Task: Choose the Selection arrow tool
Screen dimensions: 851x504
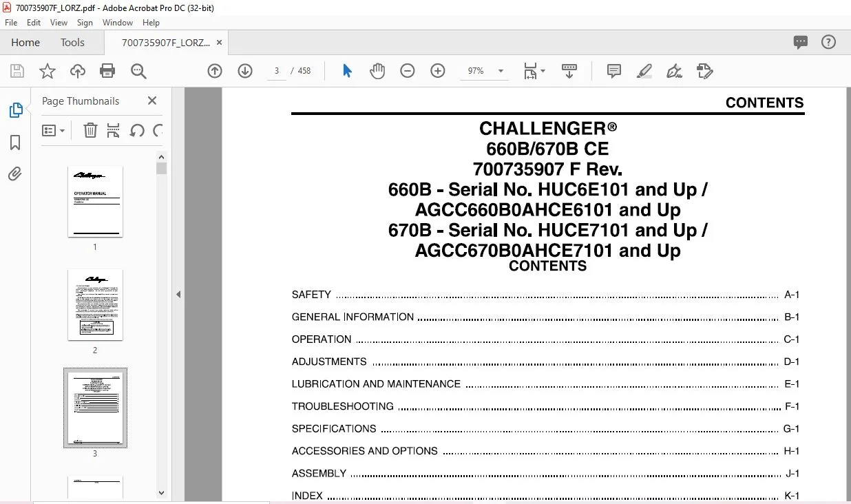Action: pos(347,71)
